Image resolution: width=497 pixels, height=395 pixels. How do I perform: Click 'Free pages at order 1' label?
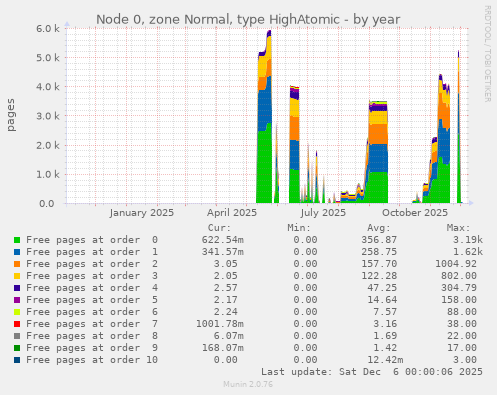[92, 252]
